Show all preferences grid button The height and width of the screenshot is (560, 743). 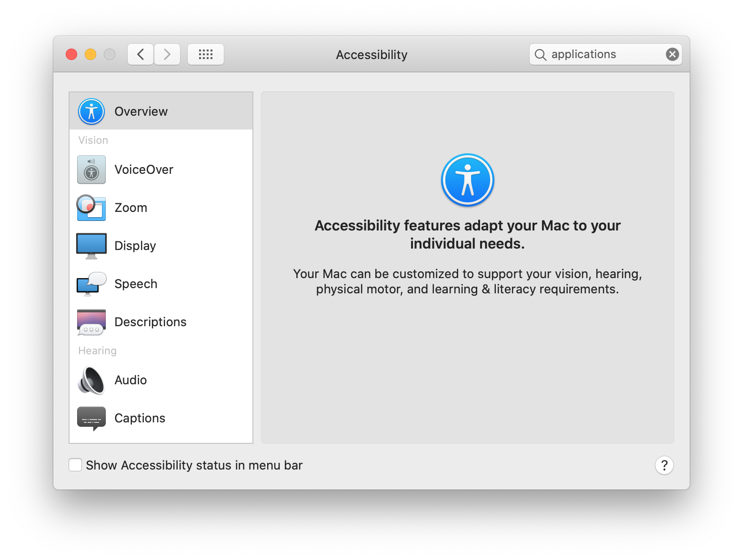[x=206, y=54]
